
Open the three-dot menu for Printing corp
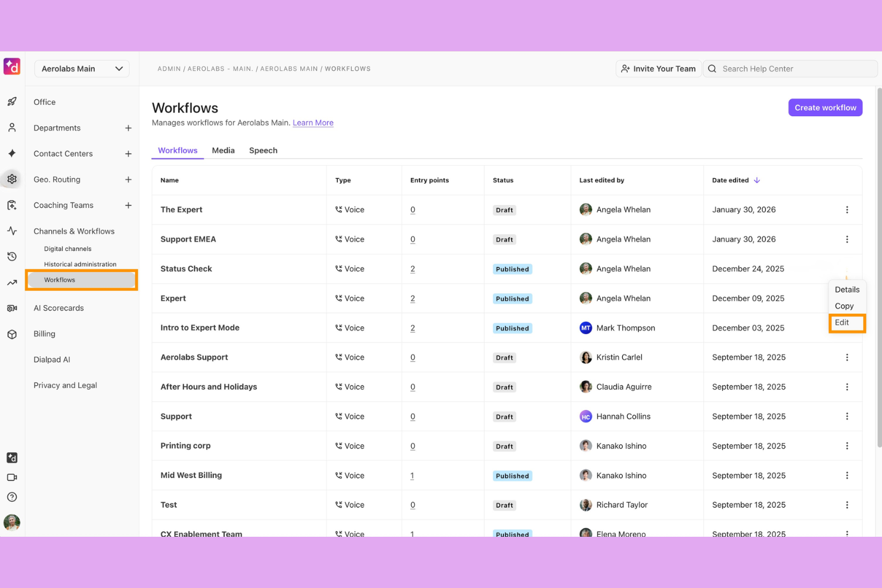point(847,446)
